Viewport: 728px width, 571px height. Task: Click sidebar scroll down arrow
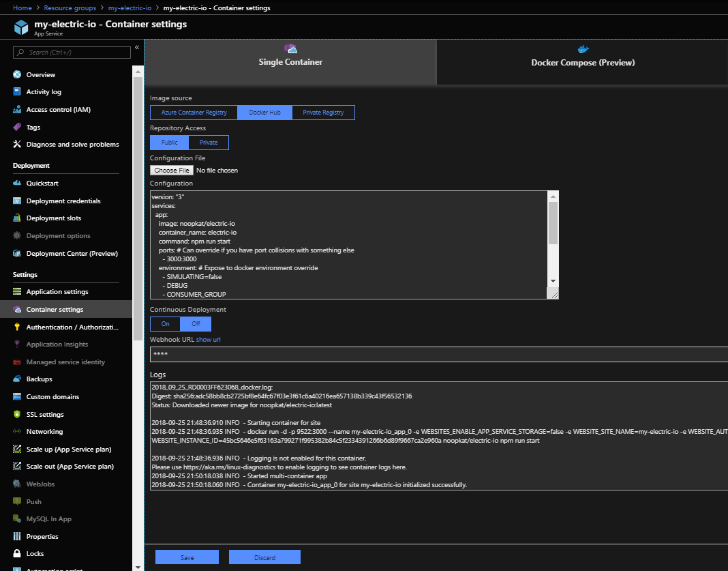tap(138, 567)
